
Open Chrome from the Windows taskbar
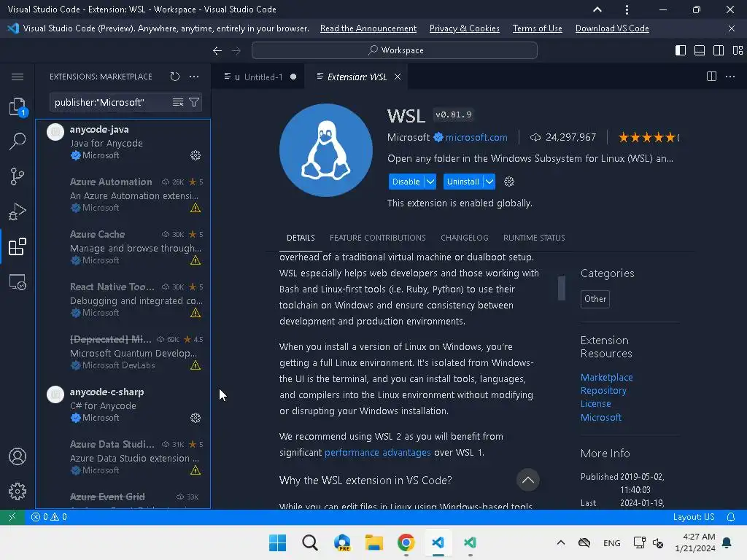pyautogui.click(x=406, y=542)
